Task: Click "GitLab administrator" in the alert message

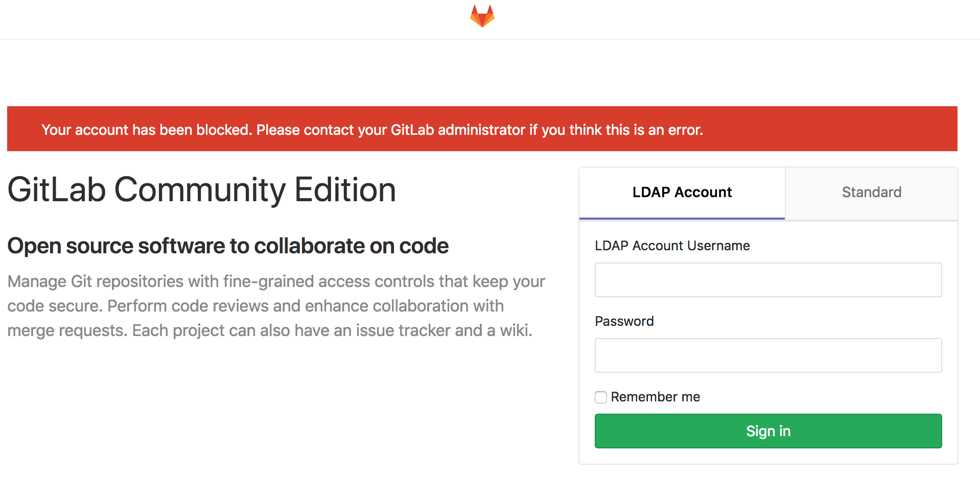Action: click(458, 130)
